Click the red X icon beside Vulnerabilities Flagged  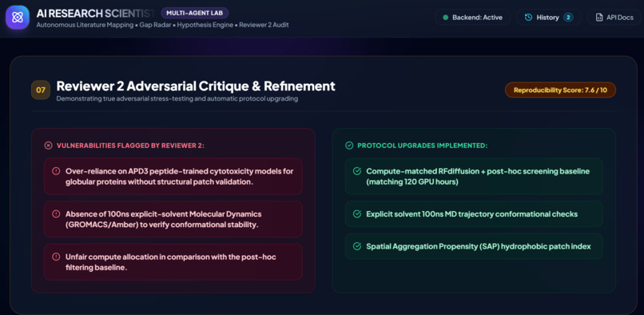tap(49, 146)
